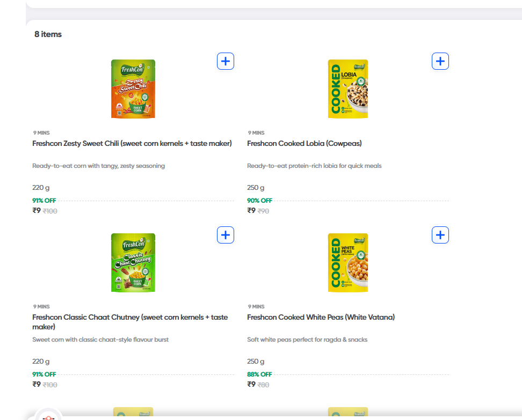Open the Classic Chaat Chutney product image
522x420 pixels.
[133, 262]
